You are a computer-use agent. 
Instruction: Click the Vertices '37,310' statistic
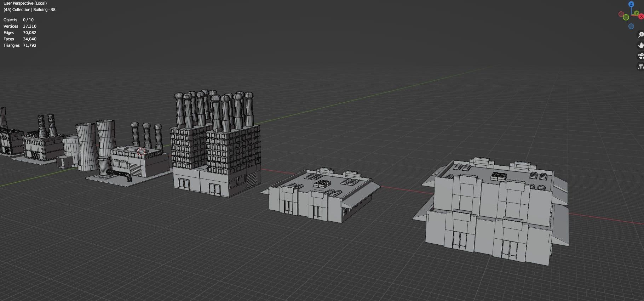pyautogui.click(x=30, y=26)
